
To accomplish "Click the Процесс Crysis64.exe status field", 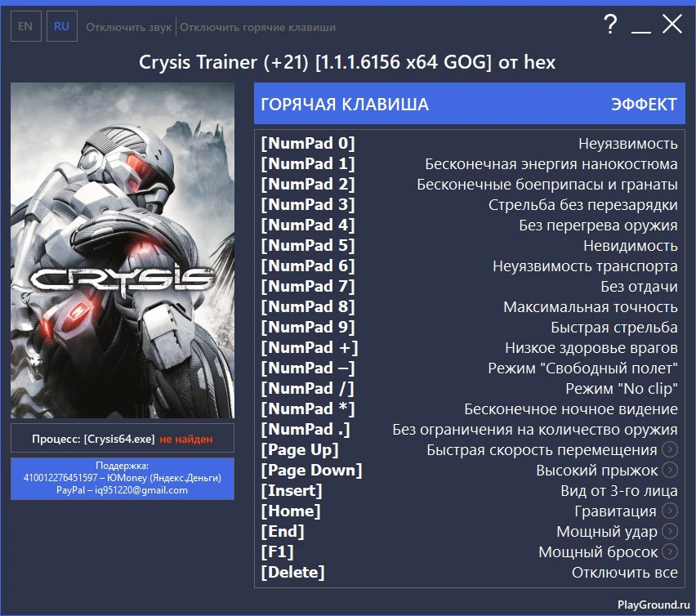I will [x=121, y=439].
